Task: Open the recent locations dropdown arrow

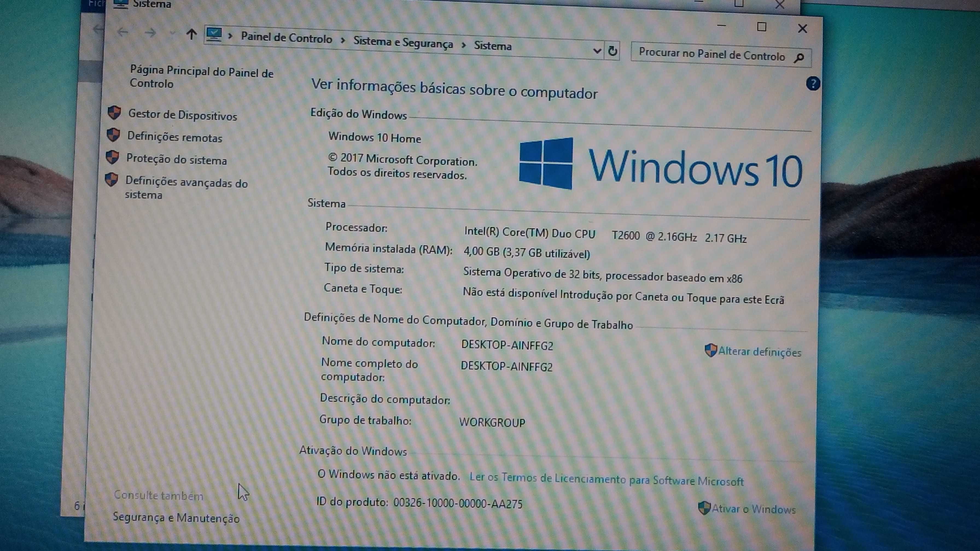Action: pos(172,34)
